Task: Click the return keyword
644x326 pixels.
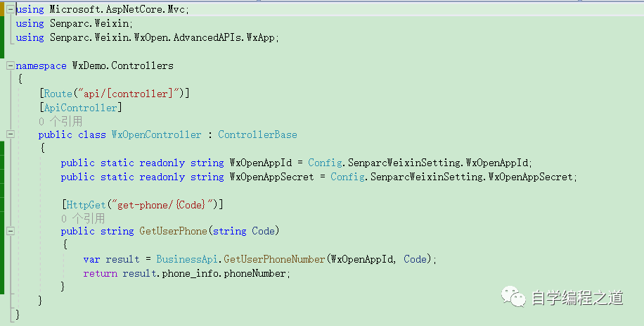Action: point(101,273)
